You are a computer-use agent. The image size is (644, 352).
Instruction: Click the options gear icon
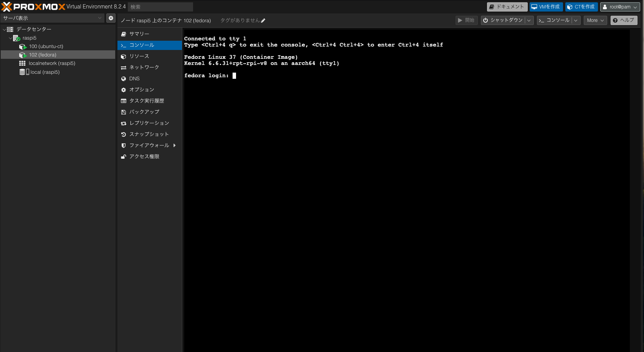(124, 90)
